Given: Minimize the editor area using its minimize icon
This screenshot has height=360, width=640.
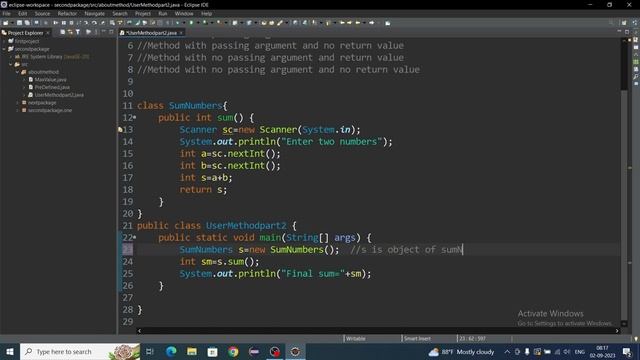Looking at the screenshot, I should (619, 32).
